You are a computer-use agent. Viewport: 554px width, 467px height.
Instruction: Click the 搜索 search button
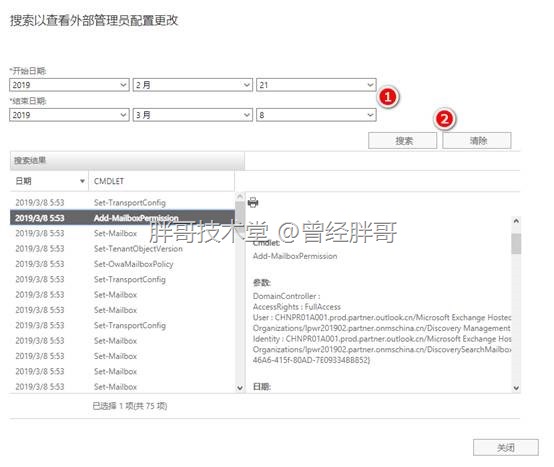(403, 141)
